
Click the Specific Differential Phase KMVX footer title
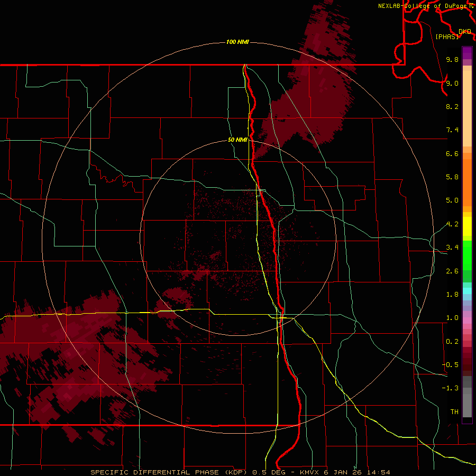tap(240, 472)
